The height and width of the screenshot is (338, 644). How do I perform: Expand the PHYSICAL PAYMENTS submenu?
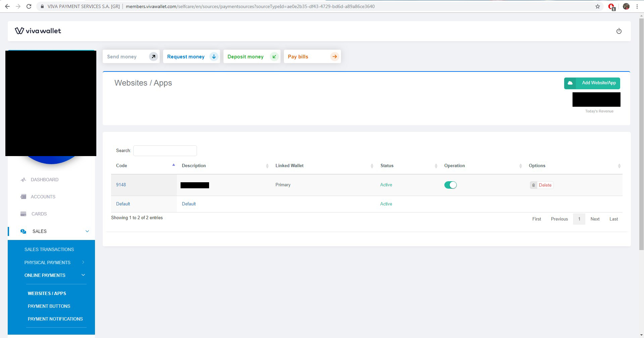point(83,262)
